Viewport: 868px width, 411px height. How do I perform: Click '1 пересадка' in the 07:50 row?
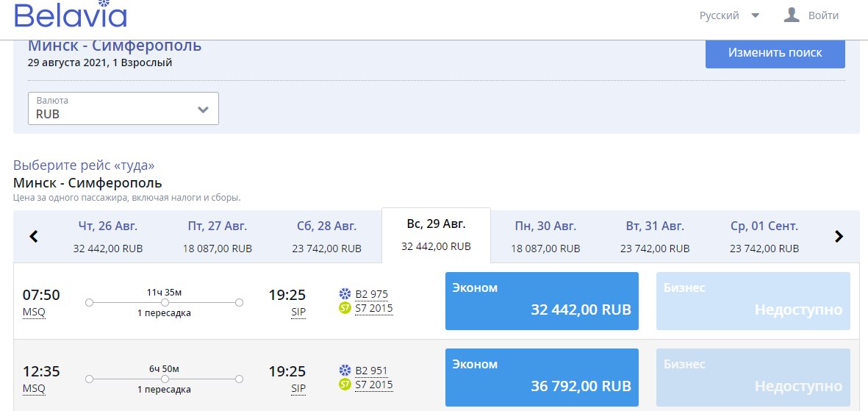tap(165, 313)
